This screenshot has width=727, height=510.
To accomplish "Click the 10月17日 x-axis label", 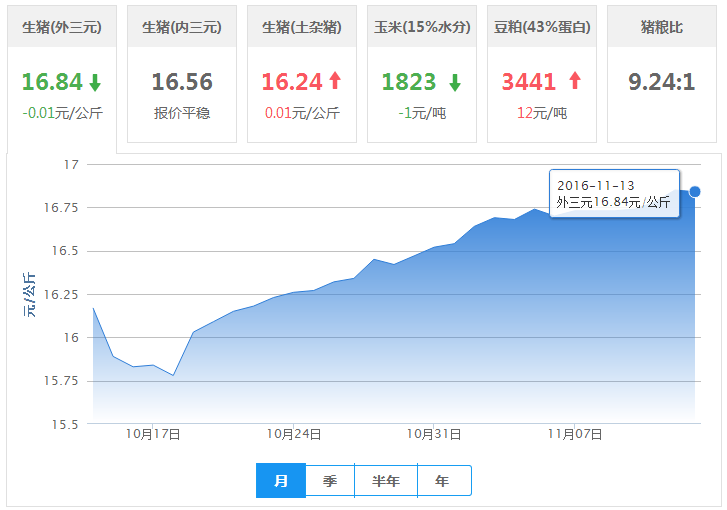I will point(153,434).
